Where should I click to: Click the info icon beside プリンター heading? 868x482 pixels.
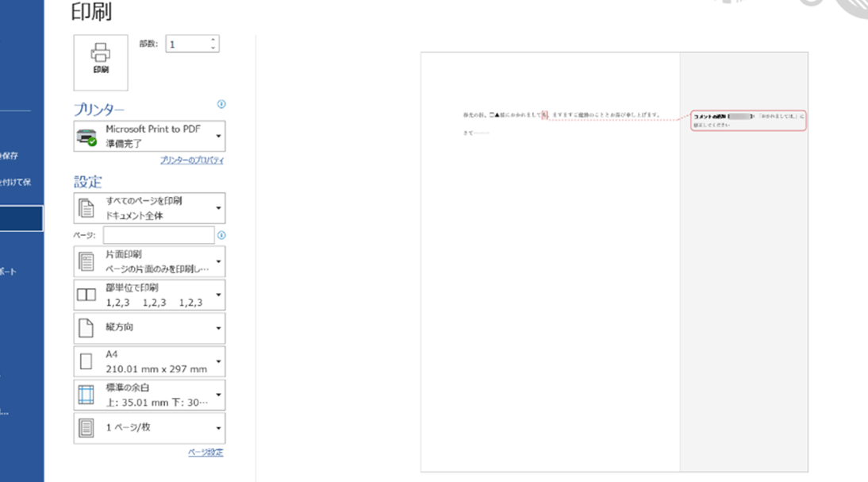tap(221, 104)
